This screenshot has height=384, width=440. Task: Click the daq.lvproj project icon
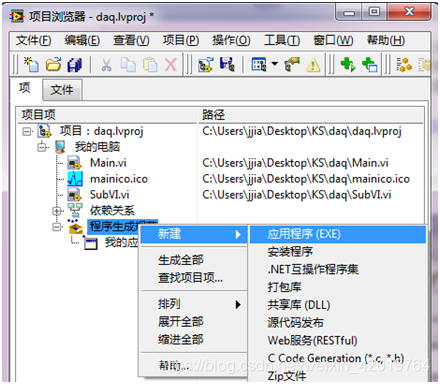point(44,131)
